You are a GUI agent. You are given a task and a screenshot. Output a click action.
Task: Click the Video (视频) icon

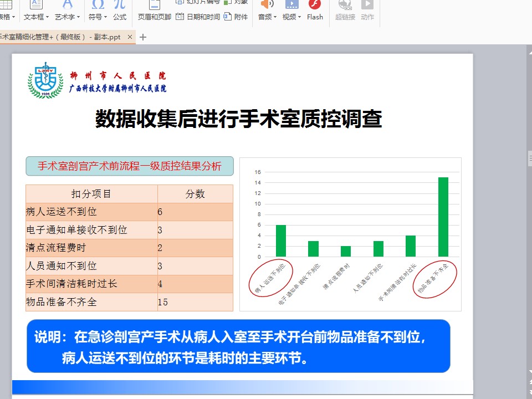click(291, 4)
